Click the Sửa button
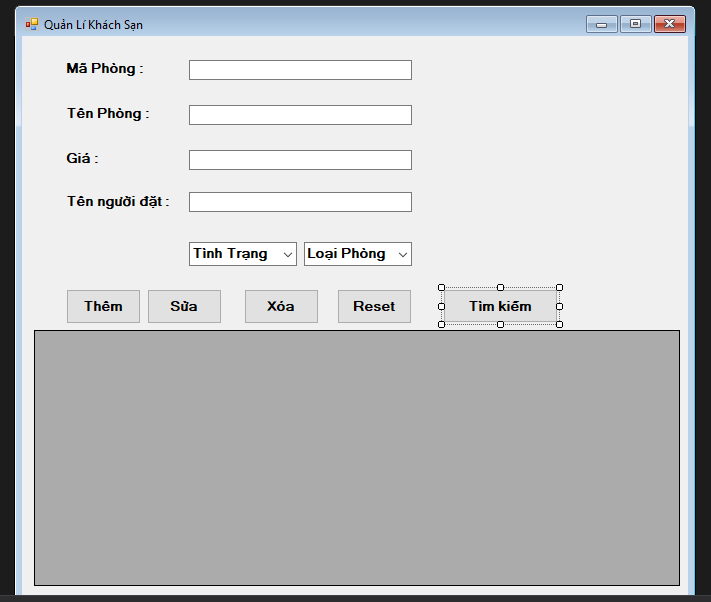 click(x=184, y=306)
